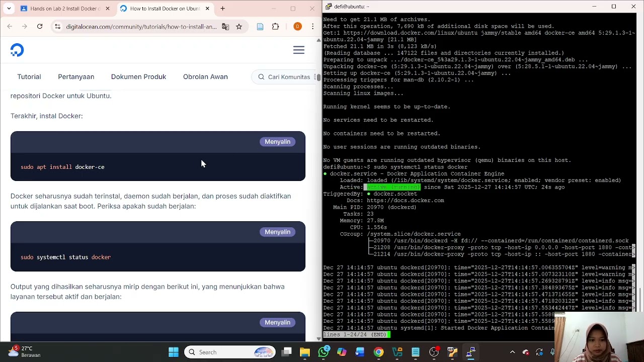Click the PuTTY terminal title bar icon
The height and width of the screenshot is (362, 644).
(x=329, y=7)
